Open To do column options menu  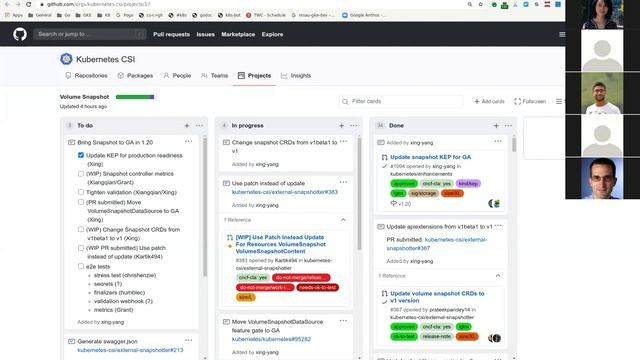(x=199, y=126)
